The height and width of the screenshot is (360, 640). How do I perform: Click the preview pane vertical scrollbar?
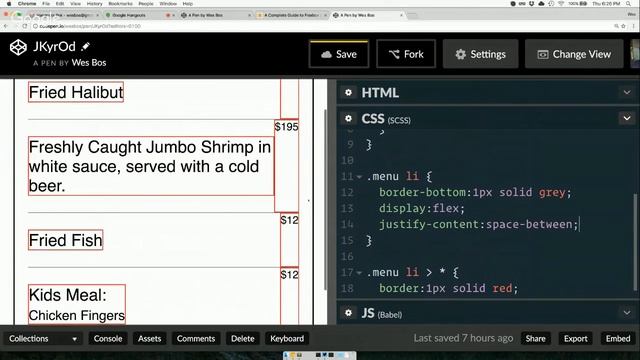click(325, 200)
